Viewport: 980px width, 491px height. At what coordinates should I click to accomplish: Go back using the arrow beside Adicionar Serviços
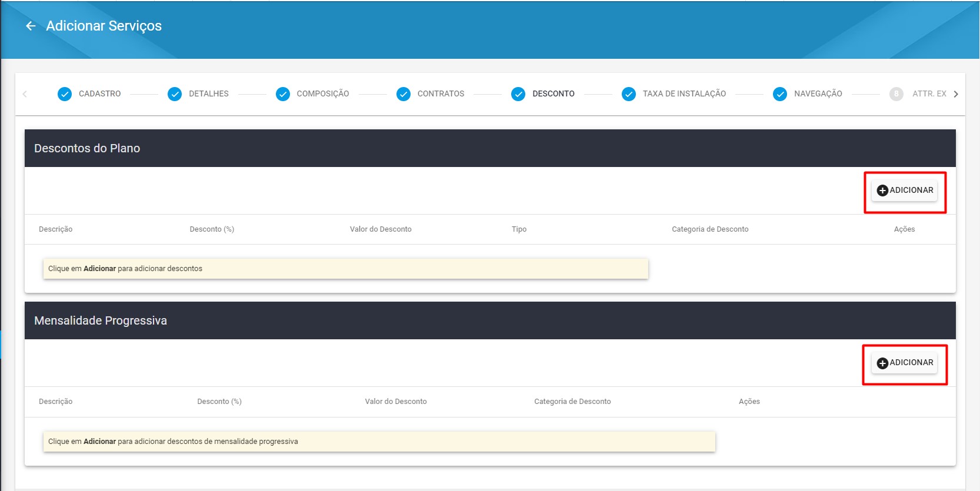point(31,26)
